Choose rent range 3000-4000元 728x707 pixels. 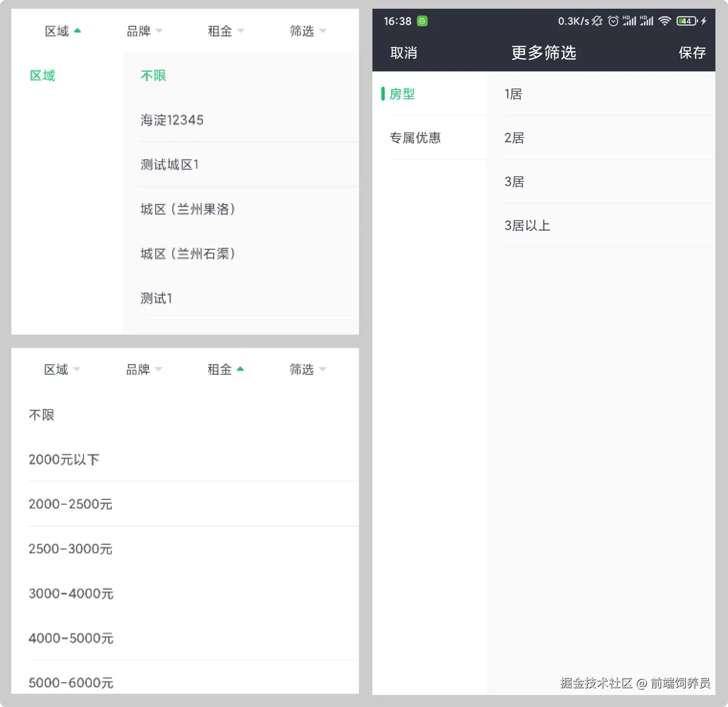(x=193, y=594)
